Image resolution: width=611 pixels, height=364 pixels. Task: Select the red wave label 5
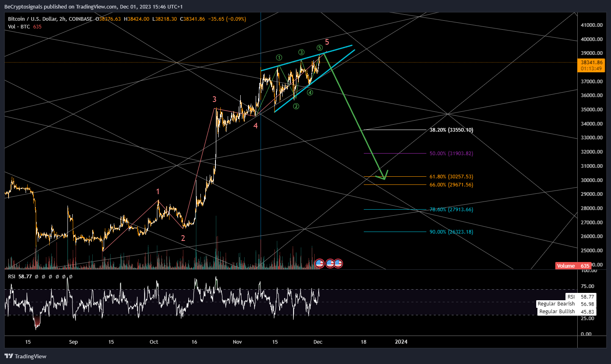(x=327, y=42)
